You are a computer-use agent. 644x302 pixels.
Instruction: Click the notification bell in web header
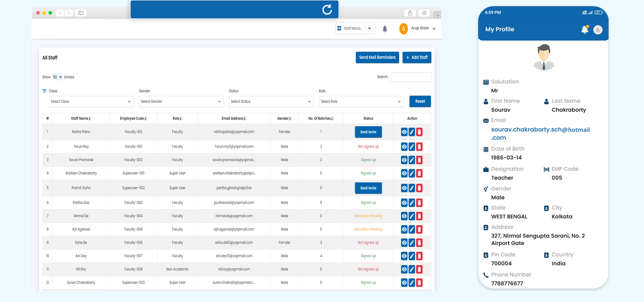[x=385, y=29]
